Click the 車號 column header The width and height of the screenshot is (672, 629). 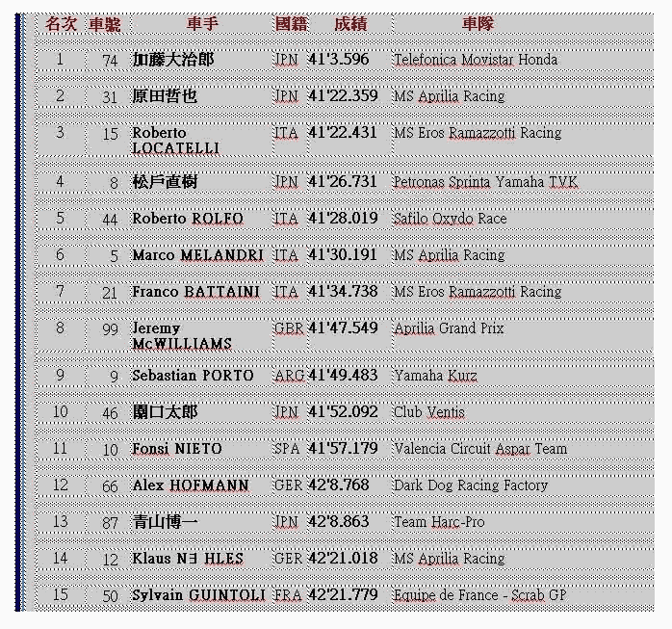105,24
